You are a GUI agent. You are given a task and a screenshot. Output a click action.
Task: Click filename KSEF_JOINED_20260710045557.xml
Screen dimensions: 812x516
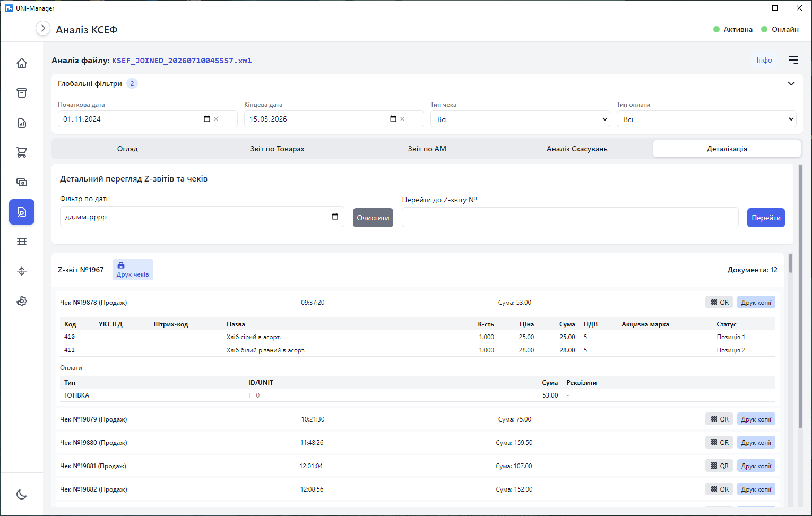point(182,61)
